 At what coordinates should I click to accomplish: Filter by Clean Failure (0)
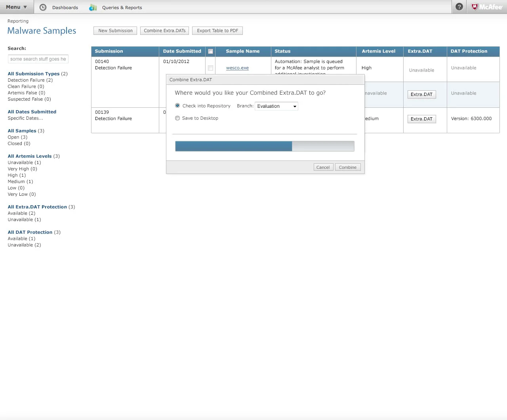point(26,86)
